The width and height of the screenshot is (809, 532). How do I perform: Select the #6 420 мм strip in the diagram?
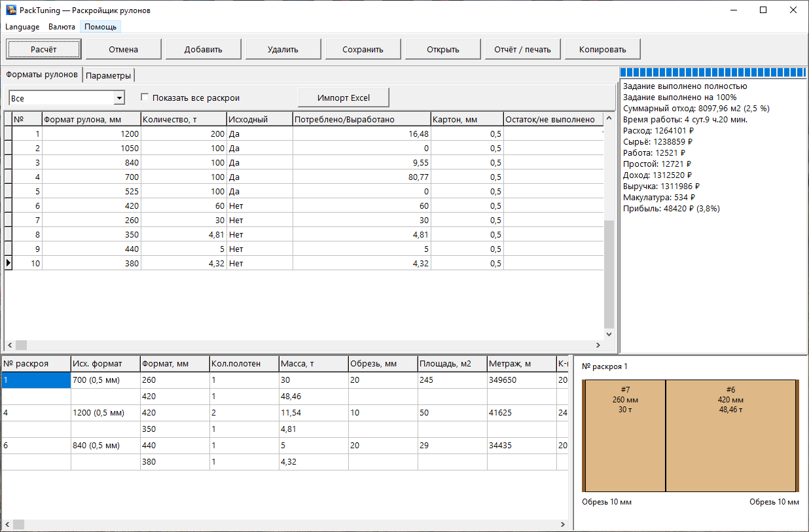tap(730, 435)
